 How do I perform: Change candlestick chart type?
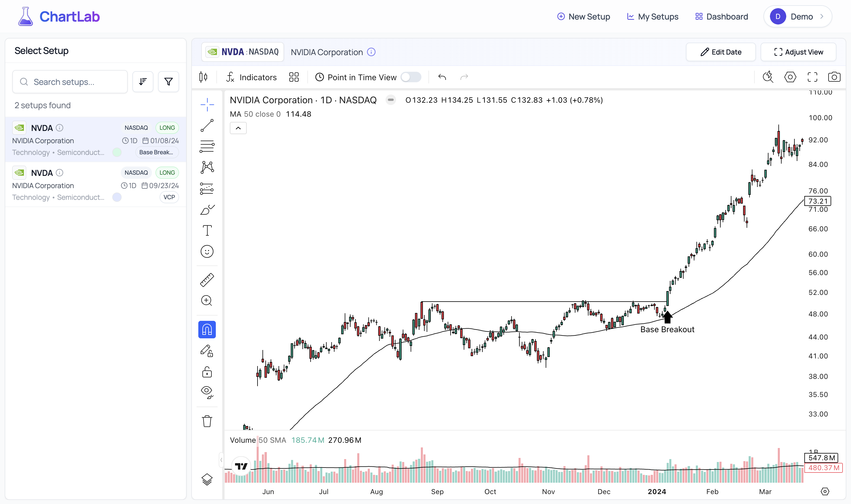click(203, 77)
